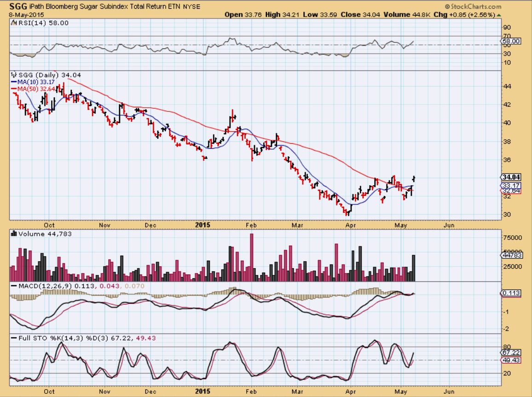This screenshot has width=532, height=397.
Task: Click the black square icon beside Volume 44,783
Action: [x=14, y=234]
